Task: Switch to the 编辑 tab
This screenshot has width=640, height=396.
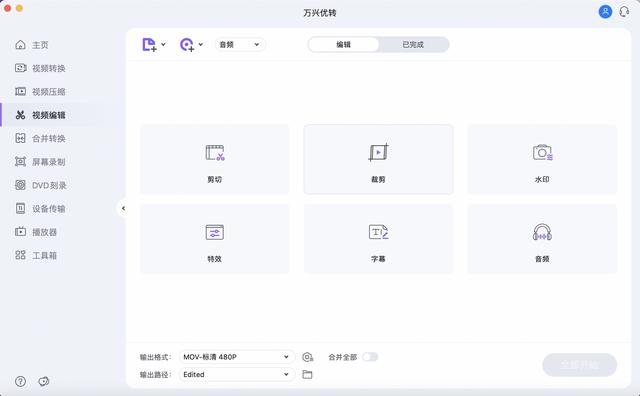Action: pos(343,44)
